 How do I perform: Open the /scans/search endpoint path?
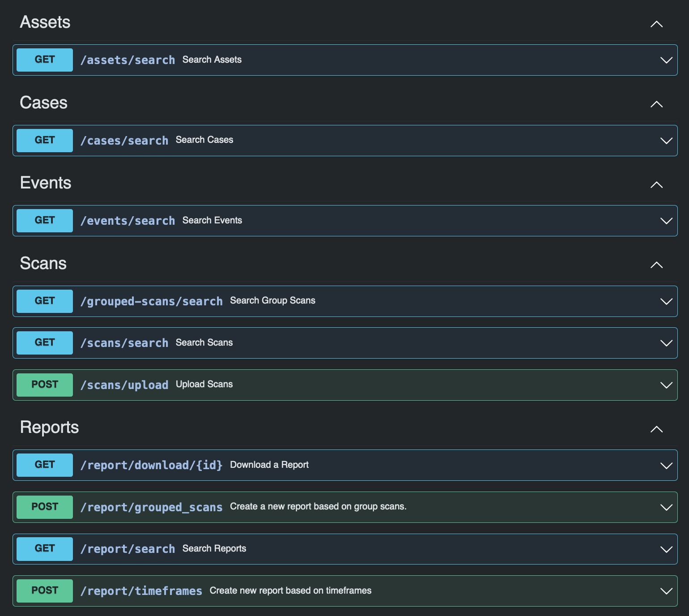click(x=124, y=343)
